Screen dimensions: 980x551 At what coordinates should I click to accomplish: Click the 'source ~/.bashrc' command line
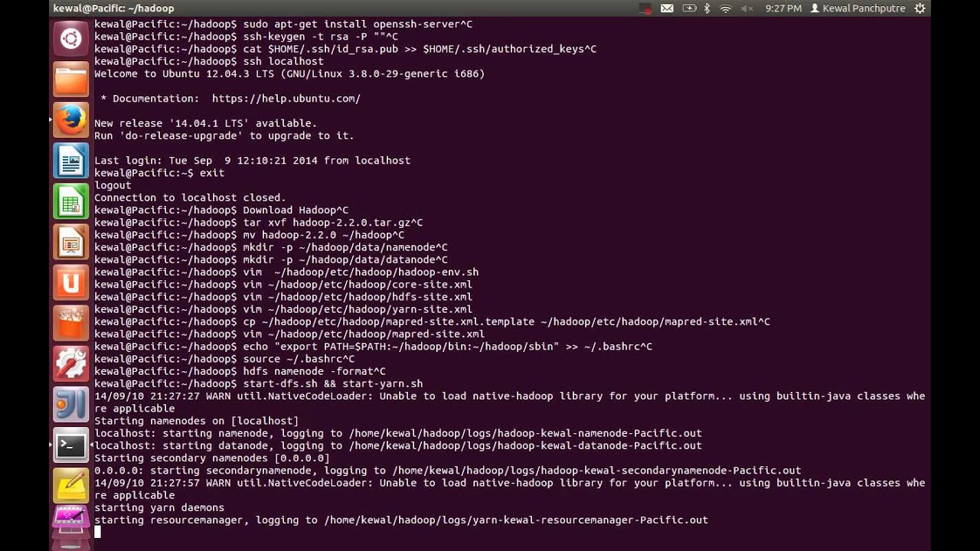click(224, 359)
